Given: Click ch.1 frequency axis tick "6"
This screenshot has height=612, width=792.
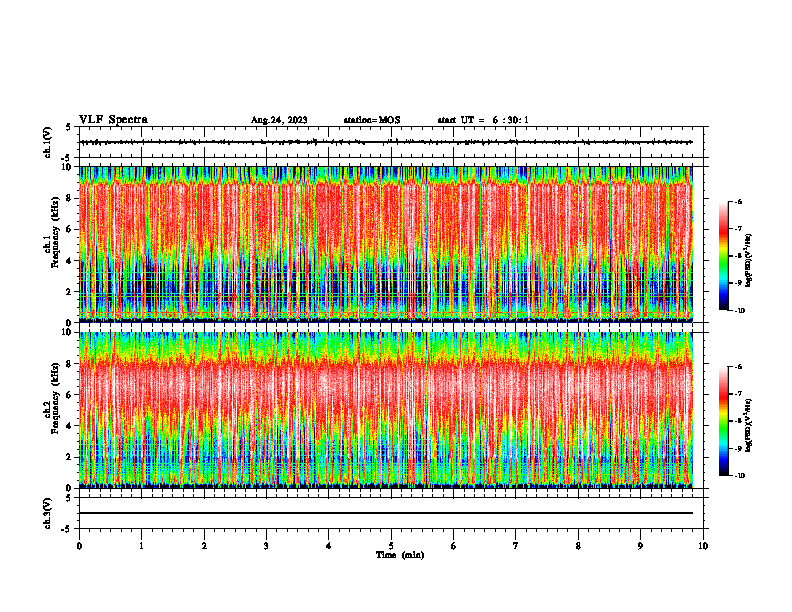Looking at the screenshot, I should click(70, 229).
